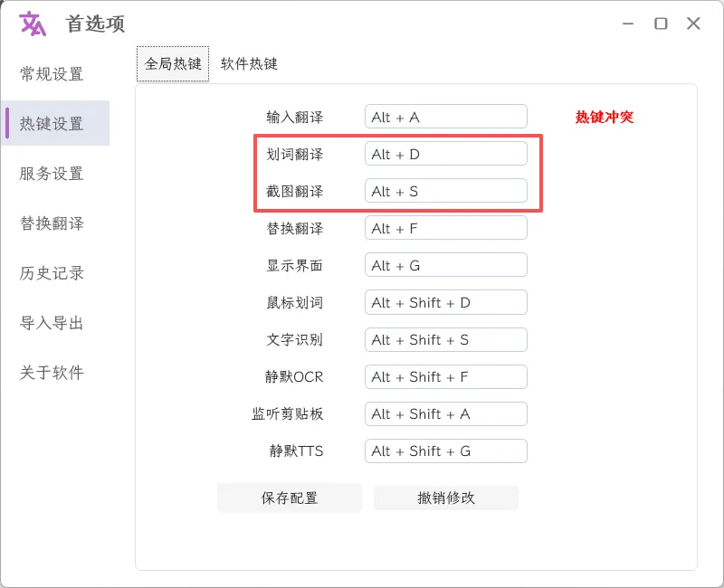Click the translation app logo icon
Viewport: 724px width, 588px height.
pyautogui.click(x=33, y=24)
